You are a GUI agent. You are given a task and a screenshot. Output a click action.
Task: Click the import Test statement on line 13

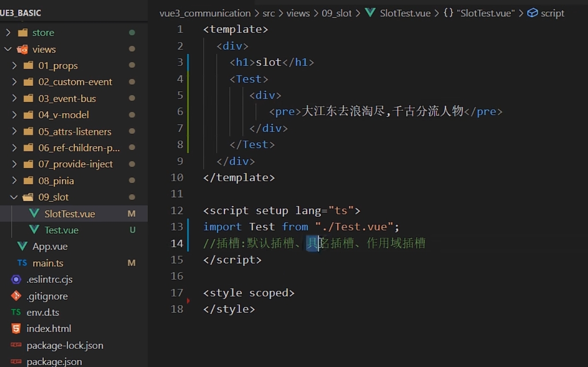(x=301, y=227)
